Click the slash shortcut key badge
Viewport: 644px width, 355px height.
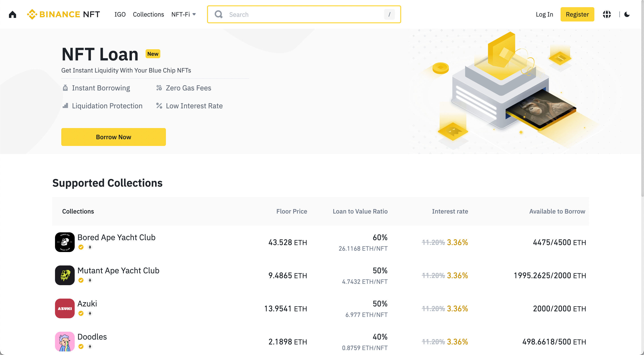[x=389, y=15]
